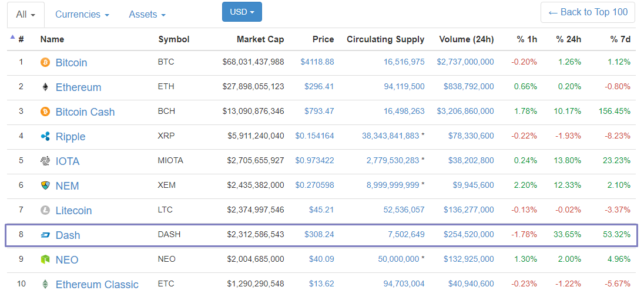This screenshot has height=297, width=644.
Task: Click the green NEO logo icon
Action: tap(45, 259)
